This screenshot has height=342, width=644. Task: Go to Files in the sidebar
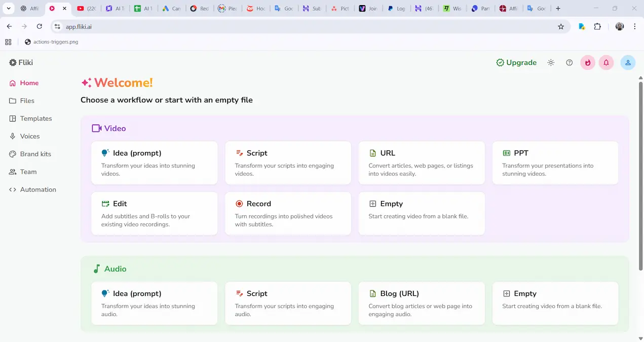pos(27,101)
